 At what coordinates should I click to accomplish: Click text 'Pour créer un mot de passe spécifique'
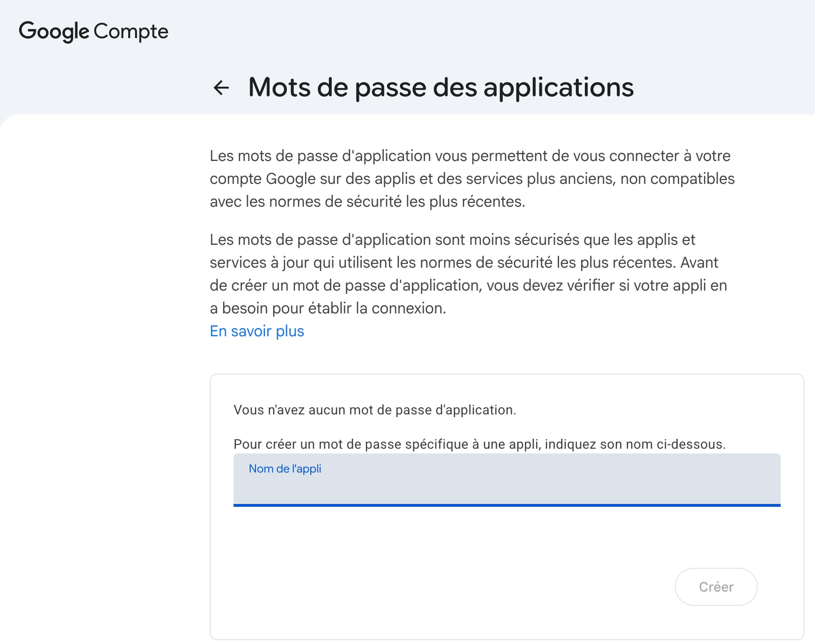(351, 444)
